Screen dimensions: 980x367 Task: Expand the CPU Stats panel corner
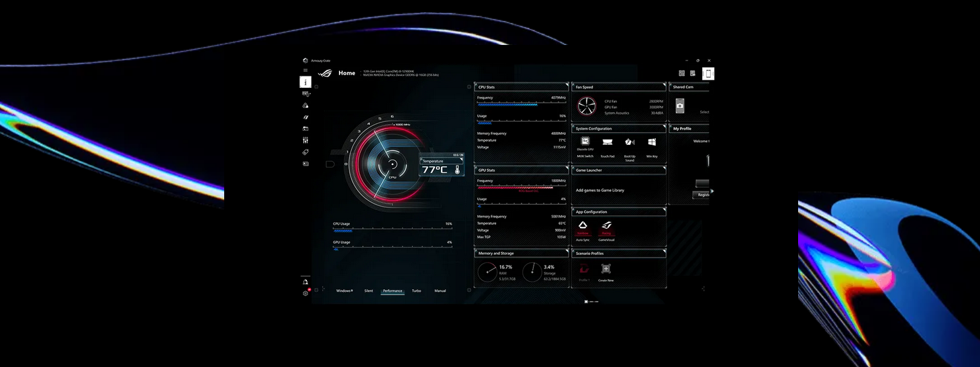pyautogui.click(x=566, y=85)
